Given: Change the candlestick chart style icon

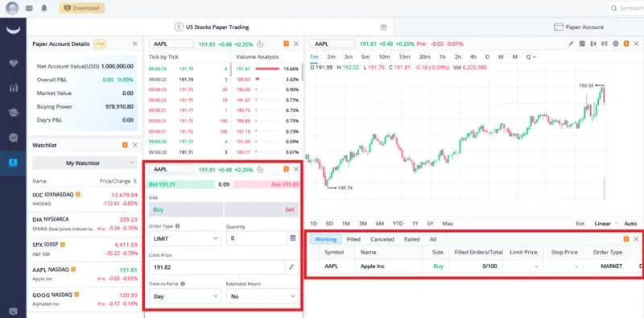Looking at the screenshot, I should [593, 43].
